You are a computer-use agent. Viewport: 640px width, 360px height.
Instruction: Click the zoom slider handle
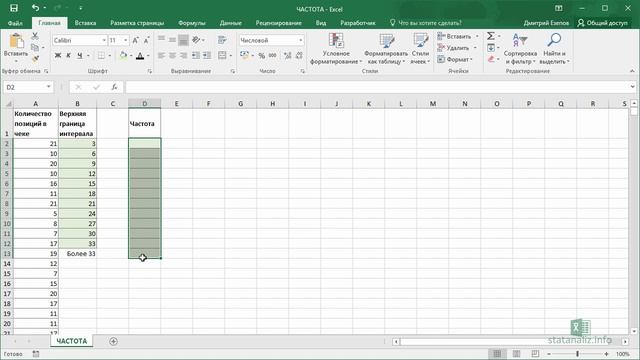click(578, 354)
